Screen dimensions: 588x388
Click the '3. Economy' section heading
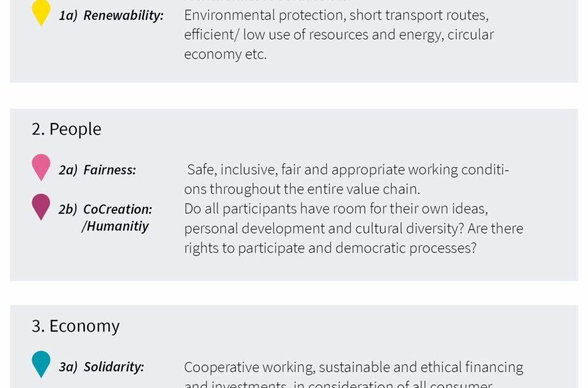coord(75,326)
